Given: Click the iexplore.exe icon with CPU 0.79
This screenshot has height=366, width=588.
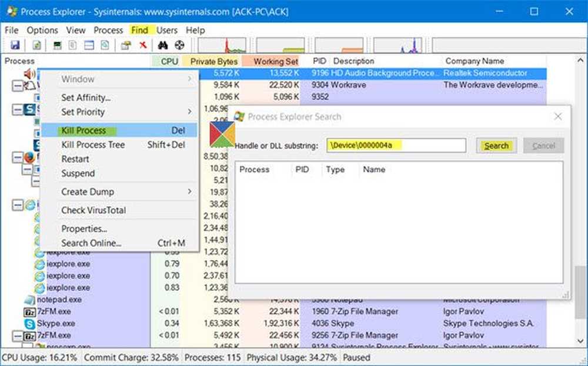Looking at the screenshot, I should 39,264.
